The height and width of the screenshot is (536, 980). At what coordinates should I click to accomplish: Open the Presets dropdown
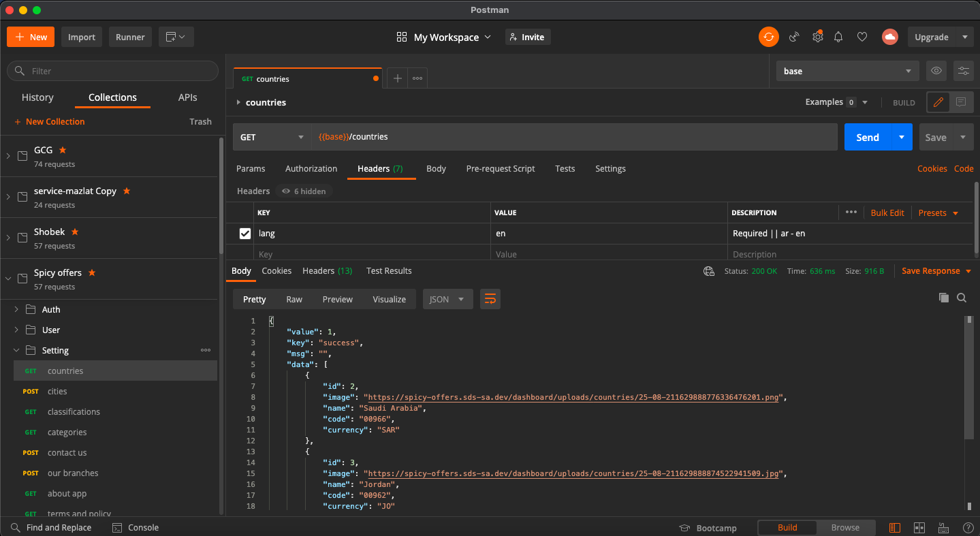click(938, 212)
